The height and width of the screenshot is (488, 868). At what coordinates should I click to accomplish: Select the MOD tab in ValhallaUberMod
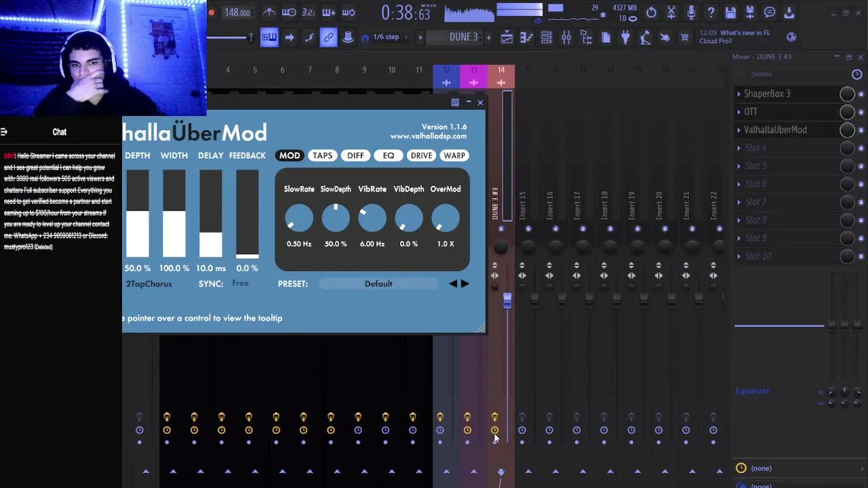(x=290, y=156)
